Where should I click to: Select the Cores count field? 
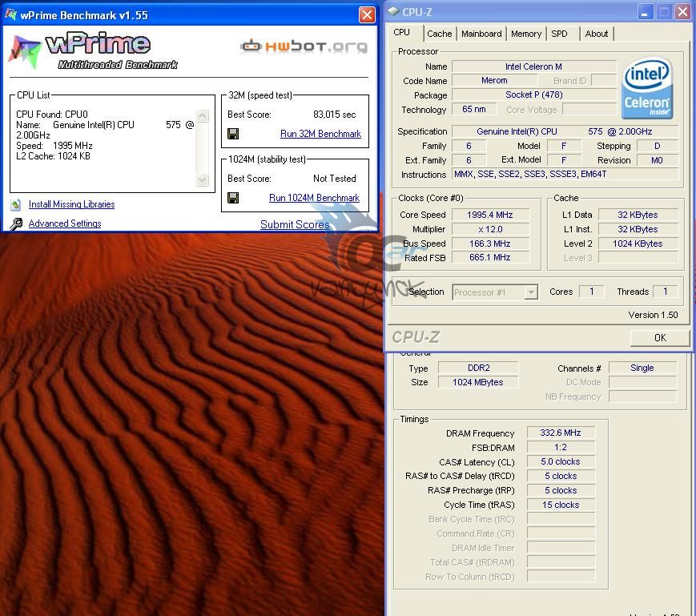tap(592, 292)
